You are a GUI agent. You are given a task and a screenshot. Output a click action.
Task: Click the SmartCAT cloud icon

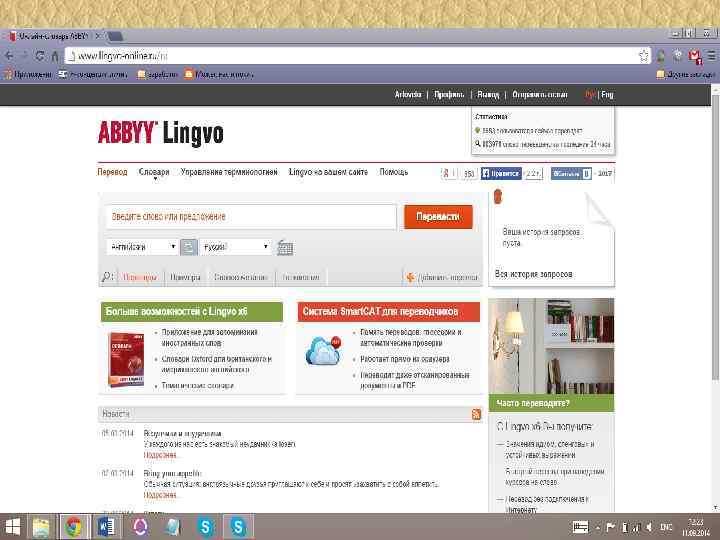tap(324, 351)
